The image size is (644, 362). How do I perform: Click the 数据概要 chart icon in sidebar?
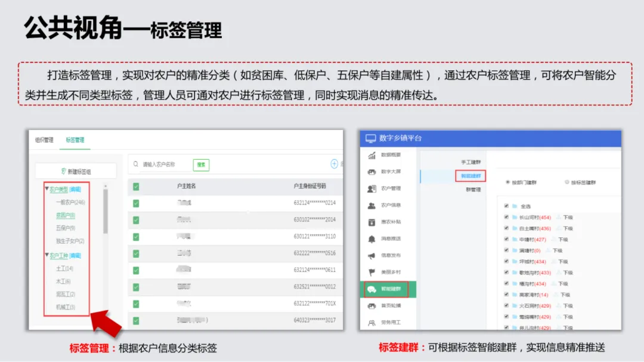pyautogui.click(x=371, y=155)
